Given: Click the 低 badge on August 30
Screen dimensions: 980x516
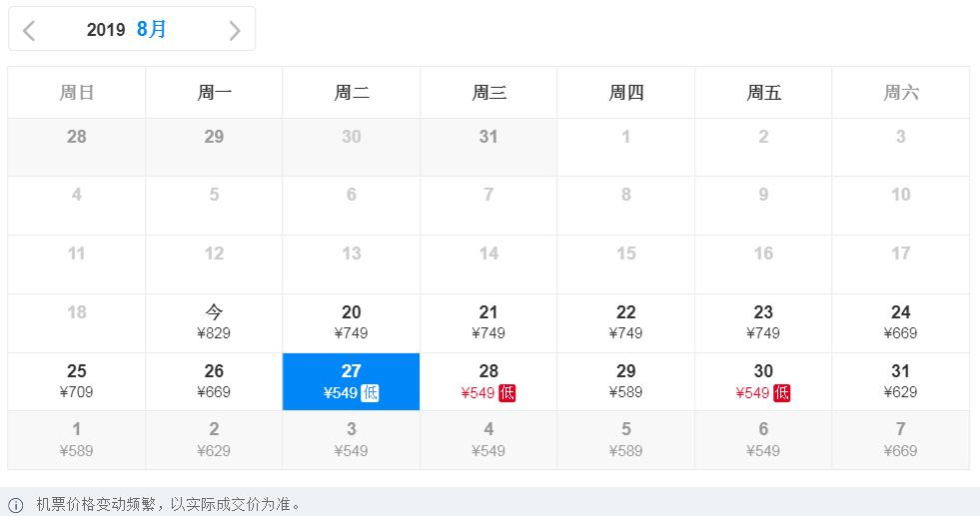Looking at the screenshot, I should (x=781, y=393).
